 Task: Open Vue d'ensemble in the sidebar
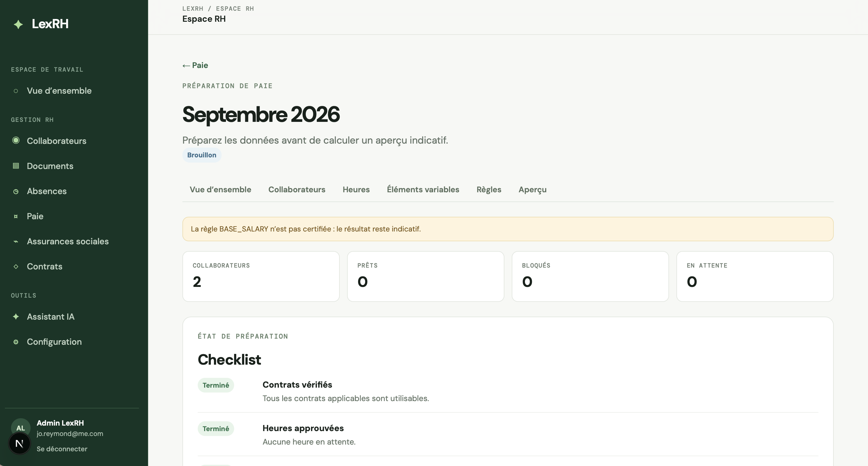click(x=59, y=91)
